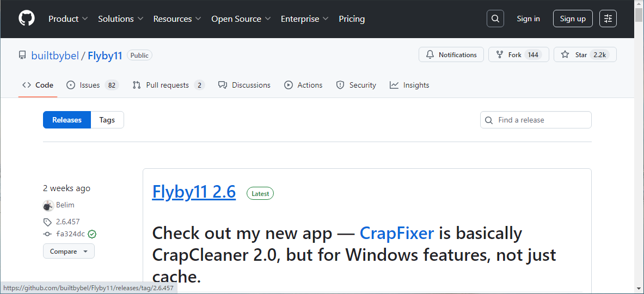Click the Sign up button

(573, 19)
